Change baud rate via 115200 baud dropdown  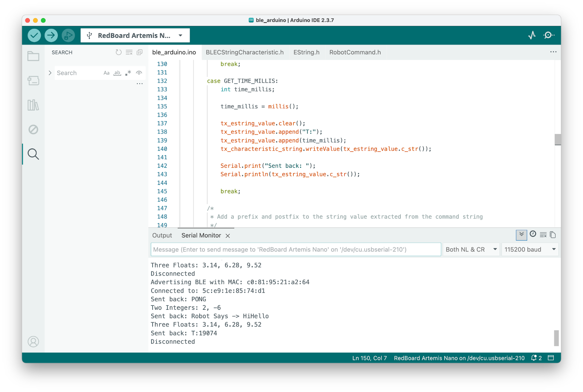(529, 249)
